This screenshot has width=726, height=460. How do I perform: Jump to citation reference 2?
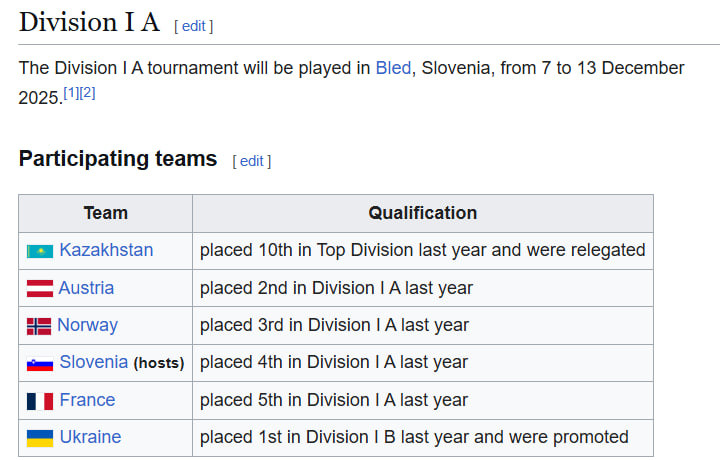87,93
